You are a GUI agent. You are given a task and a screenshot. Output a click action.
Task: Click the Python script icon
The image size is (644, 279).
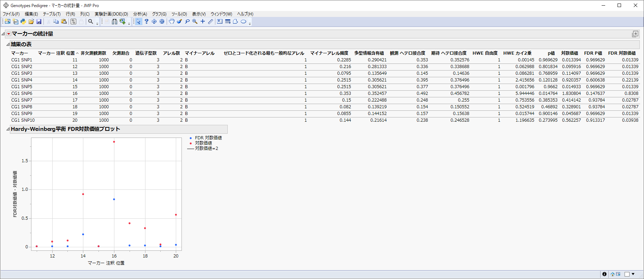(23, 22)
